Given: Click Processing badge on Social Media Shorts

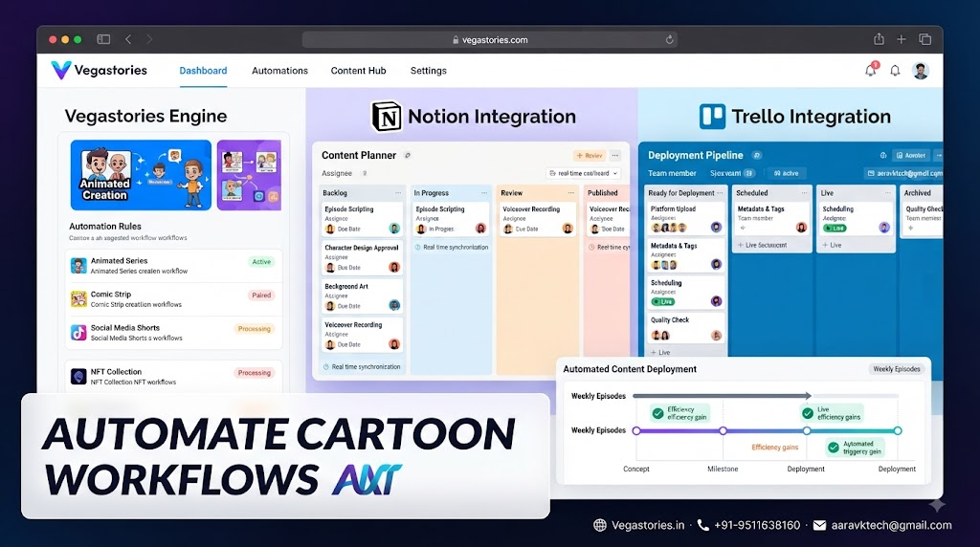Looking at the screenshot, I should (x=254, y=328).
